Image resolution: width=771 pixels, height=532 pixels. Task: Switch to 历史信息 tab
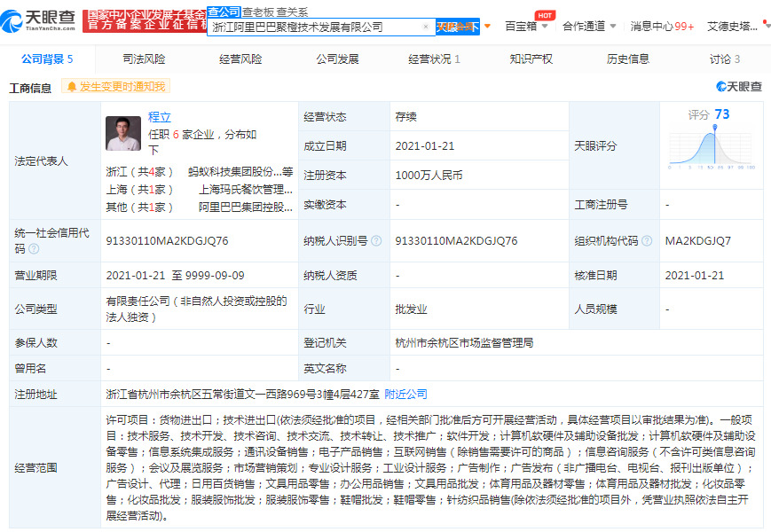[628, 59]
